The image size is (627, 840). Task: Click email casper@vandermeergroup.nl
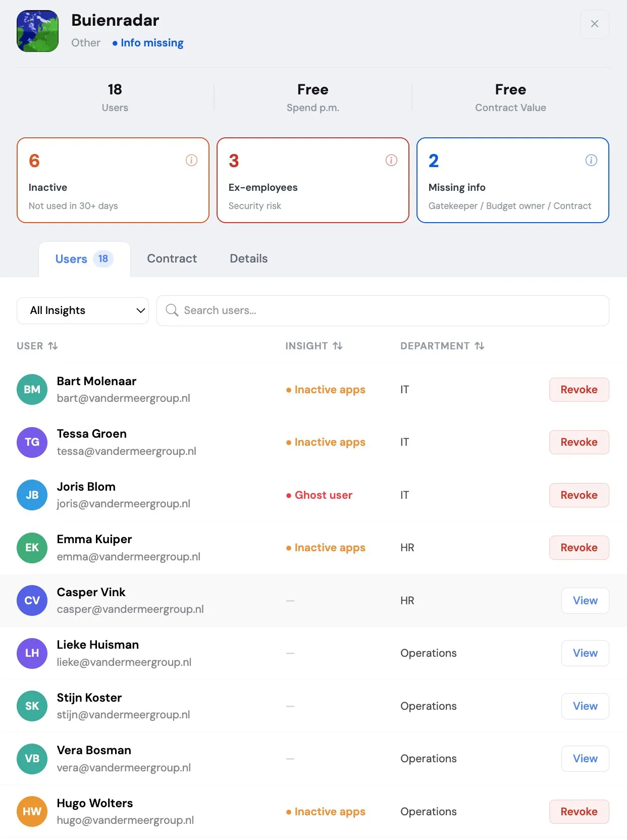(x=130, y=609)
